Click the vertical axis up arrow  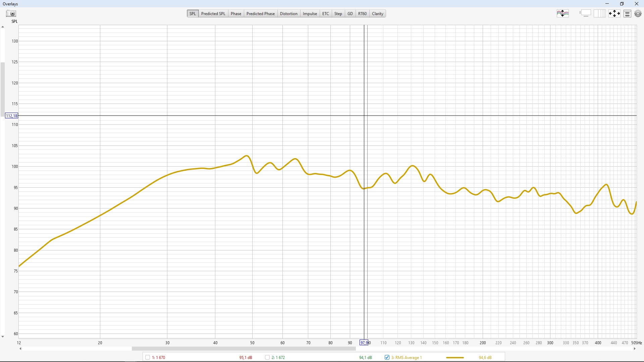(x=3, y=27)
